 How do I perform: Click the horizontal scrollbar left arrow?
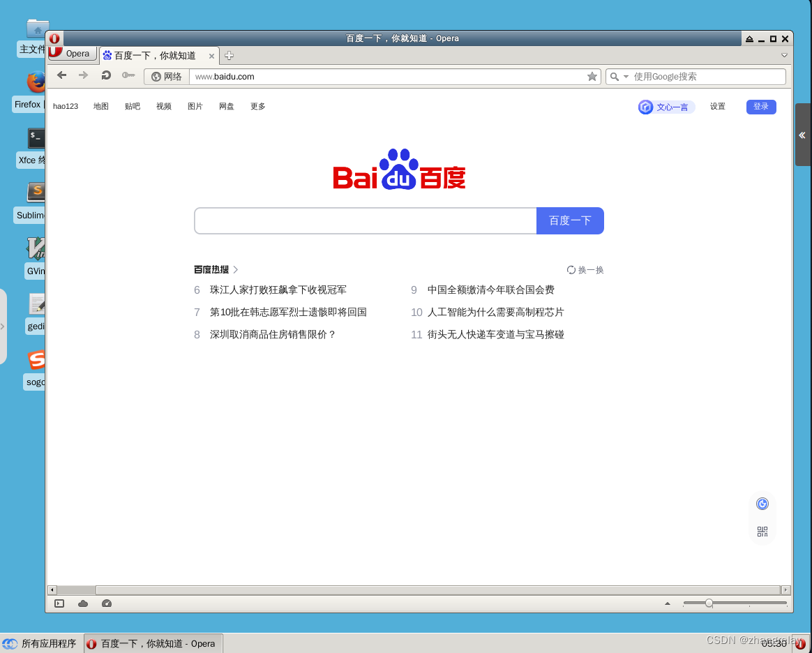pos(52,590)
